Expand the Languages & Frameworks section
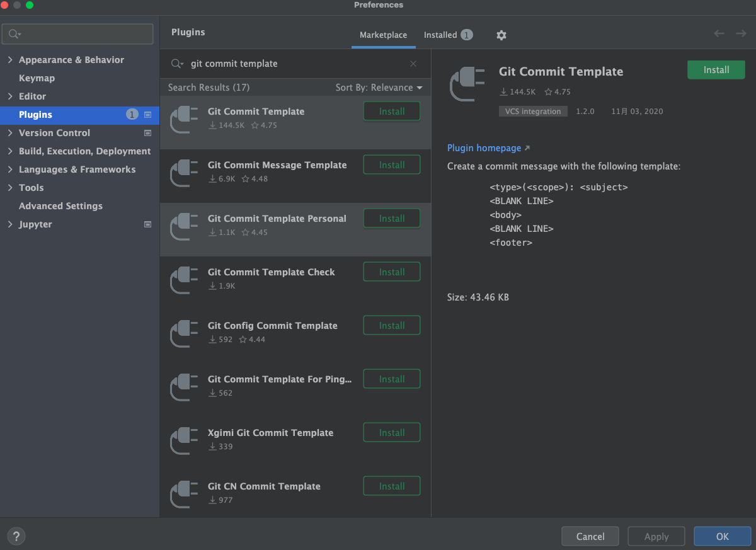This screenshot has width=756, height=550. [10, 169]
